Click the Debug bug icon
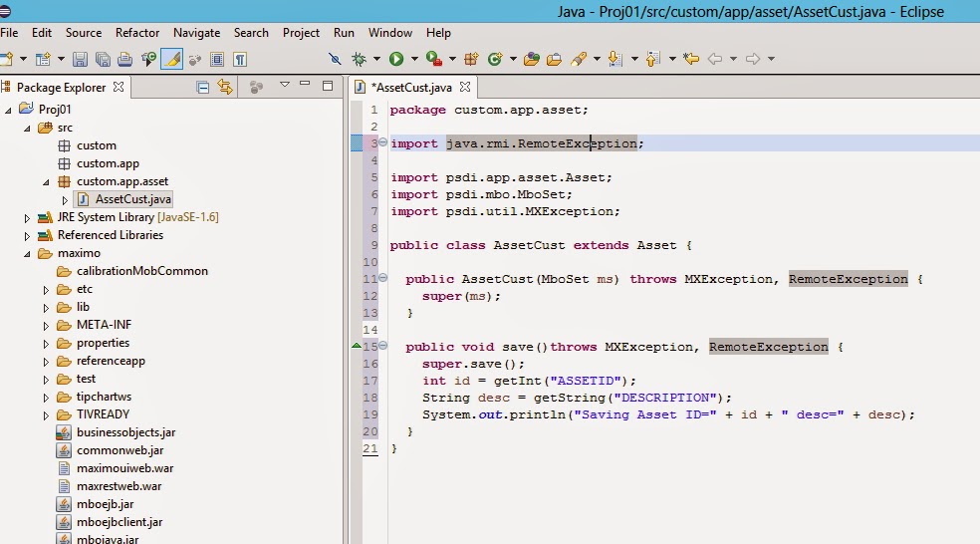The height and width of the screenshot is (544, 980). [359, 60]
